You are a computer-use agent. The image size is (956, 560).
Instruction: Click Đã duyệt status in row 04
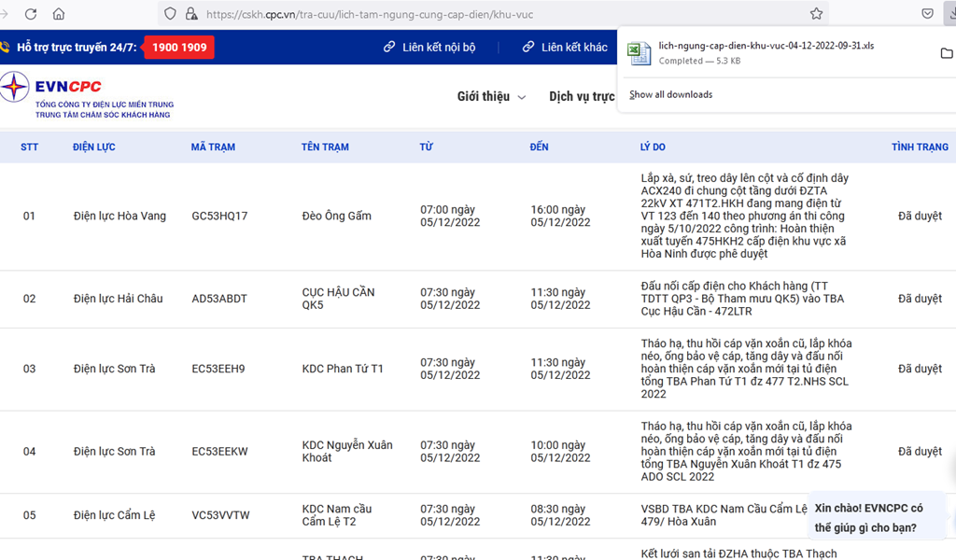point(920,452)
